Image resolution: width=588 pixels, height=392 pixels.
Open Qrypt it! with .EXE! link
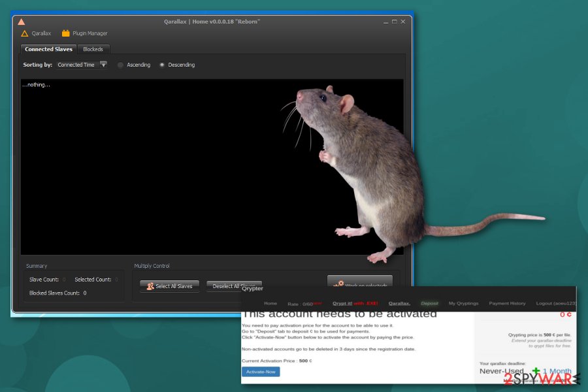click(x=355, y=303)
